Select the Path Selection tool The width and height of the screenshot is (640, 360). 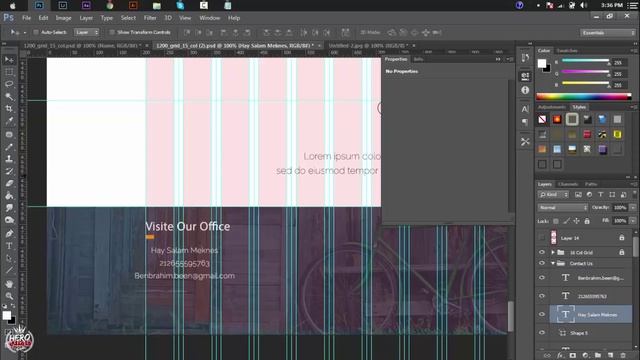tap(9, 258)
